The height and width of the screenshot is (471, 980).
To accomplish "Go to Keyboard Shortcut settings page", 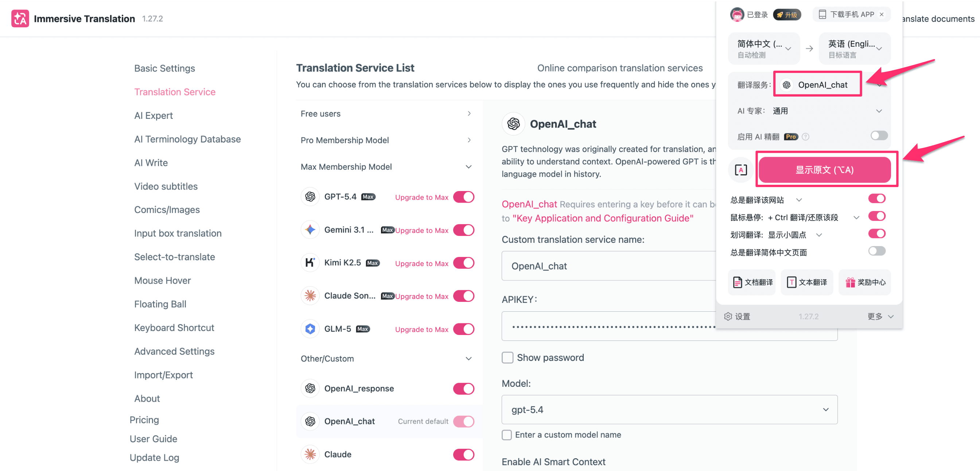I will click(x=174, y=328).
